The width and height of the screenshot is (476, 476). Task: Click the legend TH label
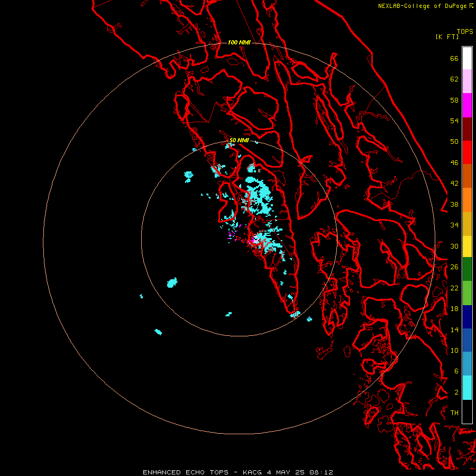tap(454, 413)
